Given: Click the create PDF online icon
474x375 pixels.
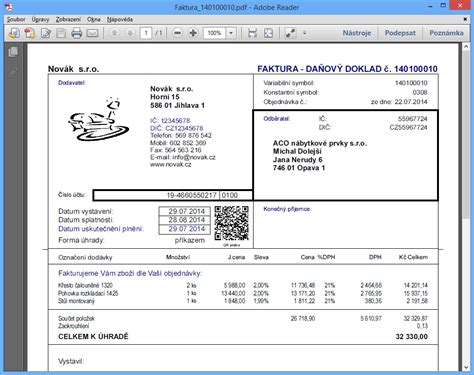Looking at the screenshot, I should pos(29,33).
